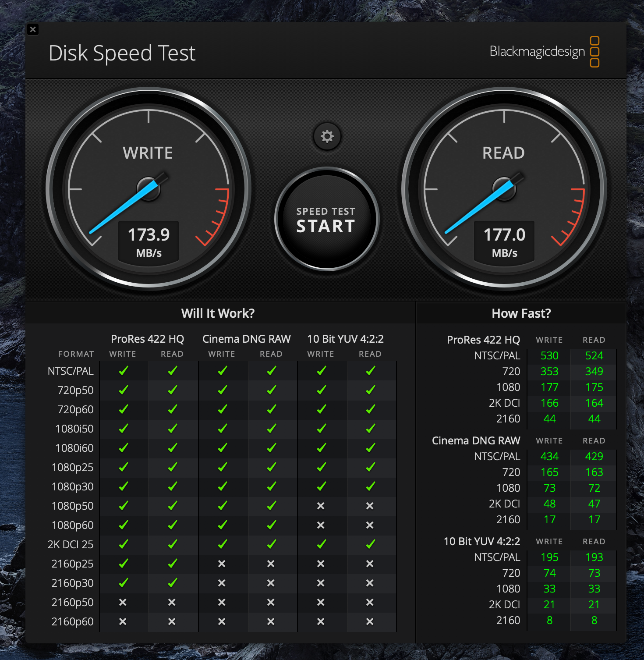Click 10 Bit YUV NTSC/PAL write value 195
The width and height of the screenshot is (644, 660).
click(x=549, y=557)
